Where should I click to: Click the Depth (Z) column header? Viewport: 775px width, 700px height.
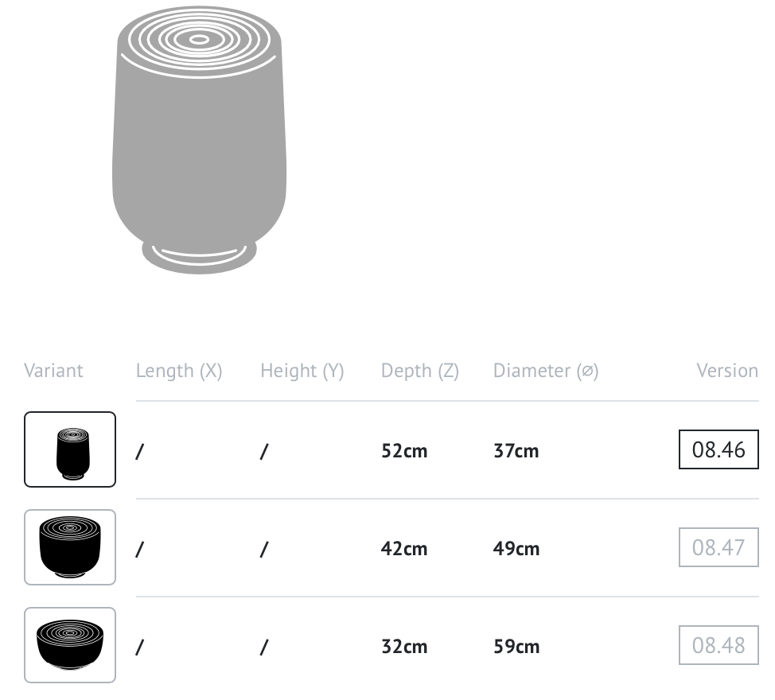(419, 371)
